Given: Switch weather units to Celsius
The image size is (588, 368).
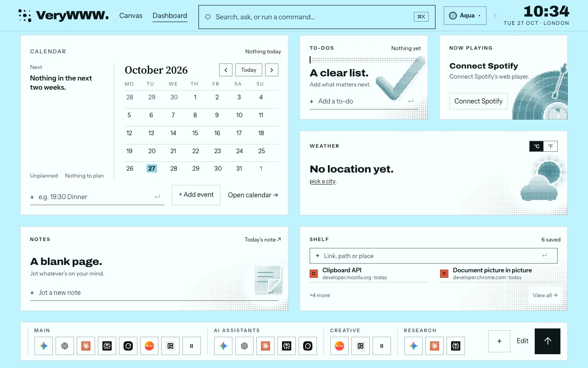Looking at the screenshot, I should (537, 146).
